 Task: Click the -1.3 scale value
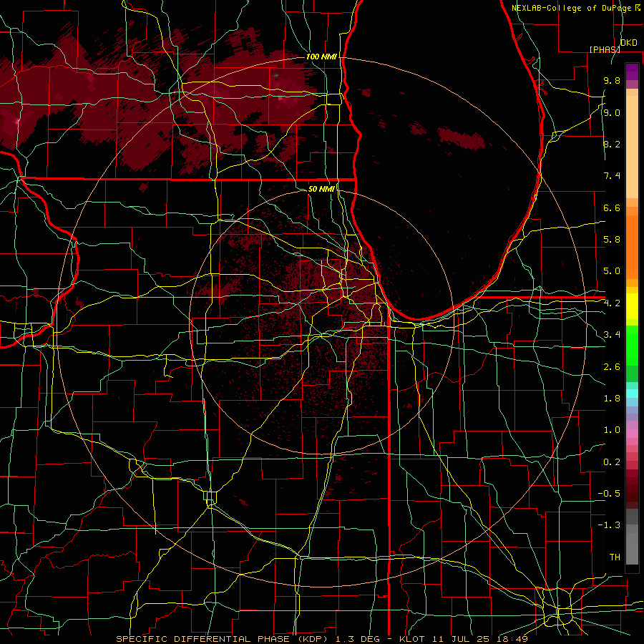(x=609, y=525)
